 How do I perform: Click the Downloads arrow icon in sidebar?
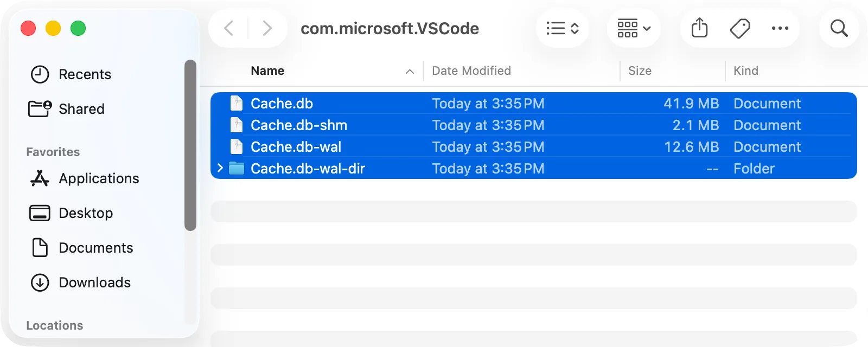tap(40, 282)
